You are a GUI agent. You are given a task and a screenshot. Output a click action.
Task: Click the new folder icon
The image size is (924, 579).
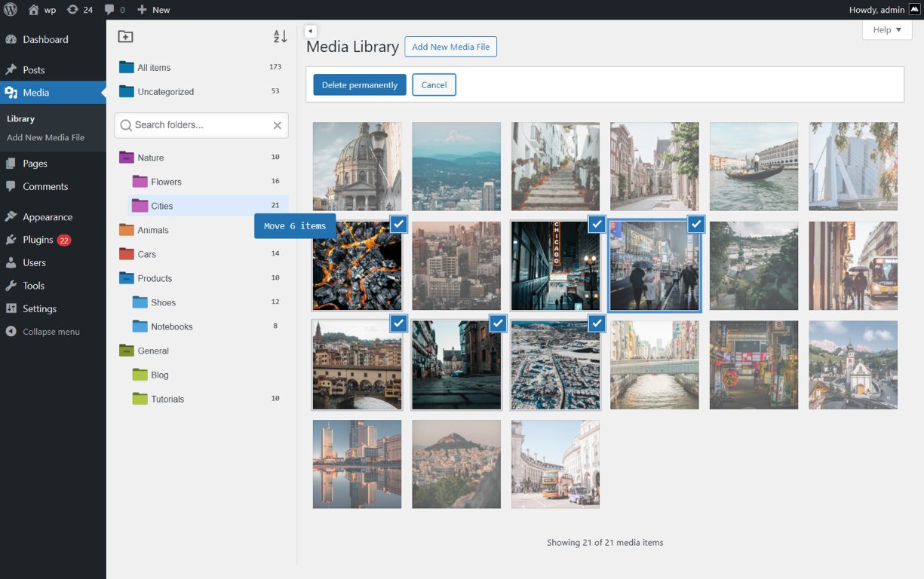126,37
